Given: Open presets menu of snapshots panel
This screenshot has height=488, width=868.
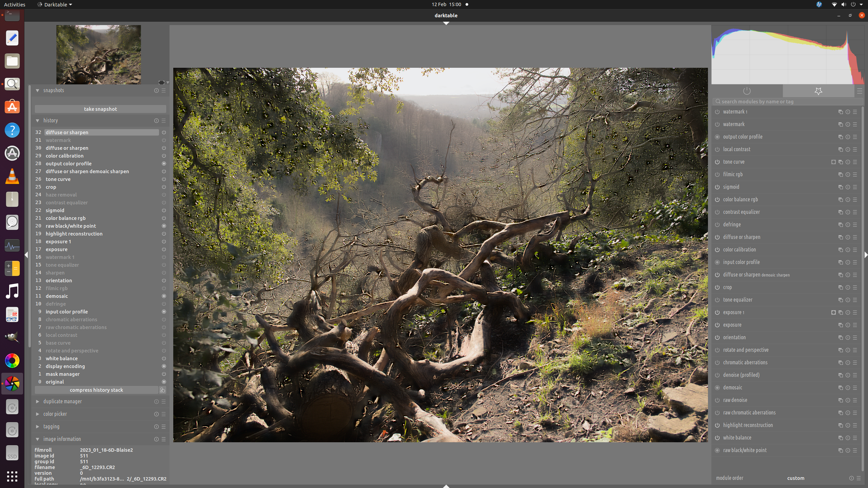Looking at the screenshot, I should pos(163,90).
